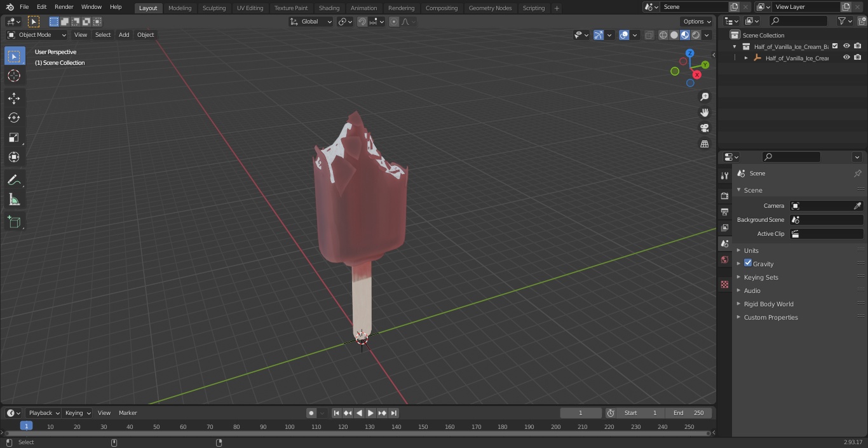Viewport: 868px width, 448px height.
Task: Open the viewport shading options dropdown
Action: (707, 35)
